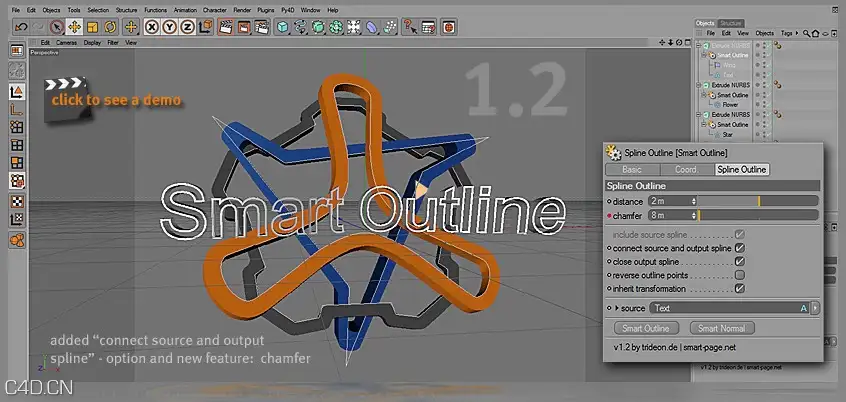Click the 'click to see a demo' link
Image resolution: width=846 pixels, height=402 pixels.
pos(116,100)
